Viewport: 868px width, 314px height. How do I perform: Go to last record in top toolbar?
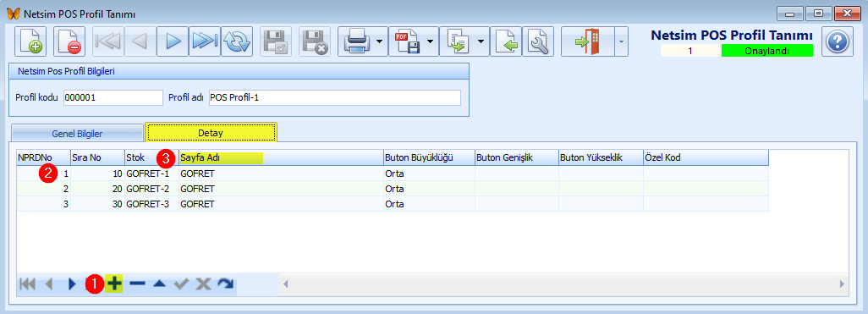point(205,42)
